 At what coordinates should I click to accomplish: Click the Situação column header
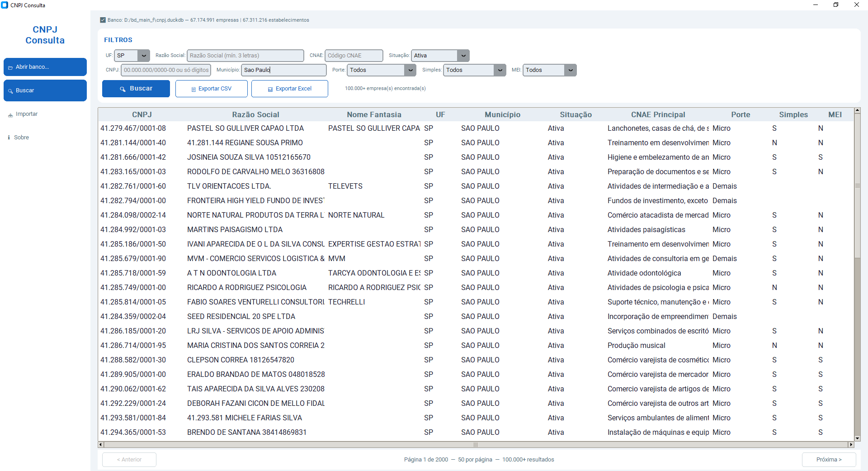[576, 114]
